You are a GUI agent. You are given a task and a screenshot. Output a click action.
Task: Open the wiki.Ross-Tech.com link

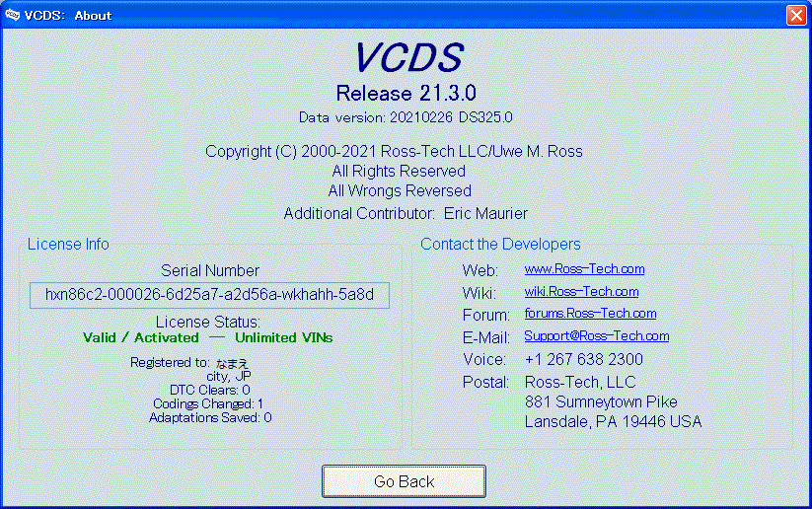pos(581,292)
